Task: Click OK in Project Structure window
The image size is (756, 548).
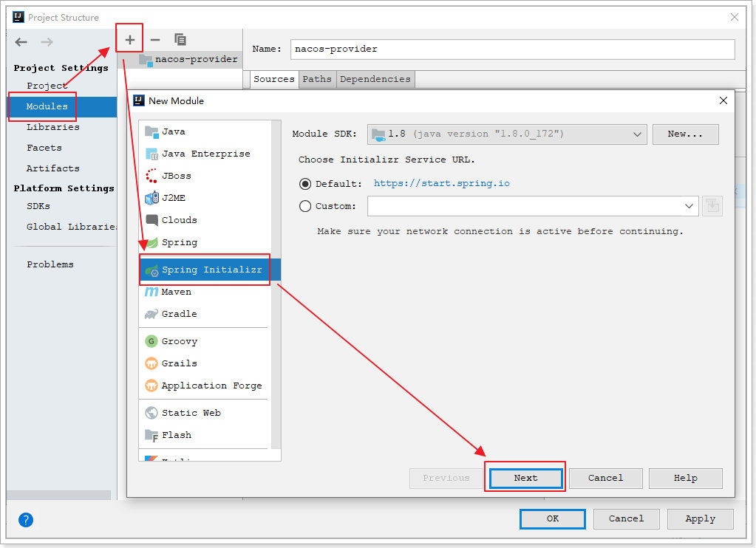Action: 553,518
